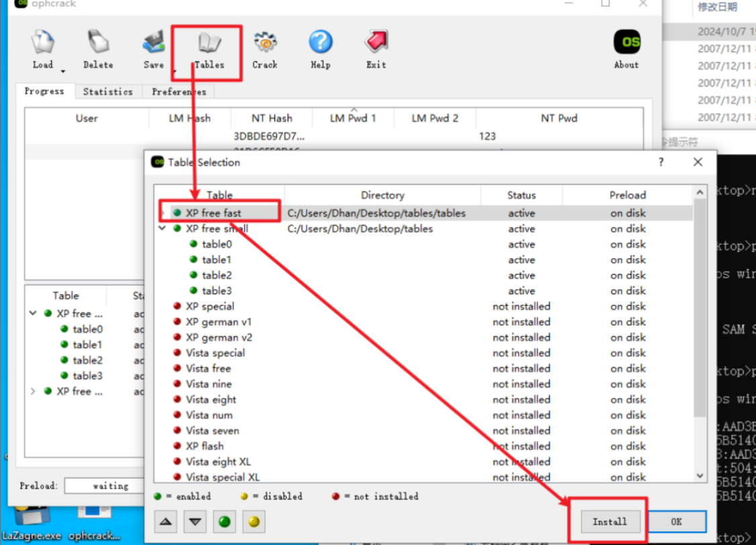Click the dialog scrollbar up arrow
Image resolution: width=756 pixels, height=545 pixels.
pyautogui.click(x=700, y=192)
